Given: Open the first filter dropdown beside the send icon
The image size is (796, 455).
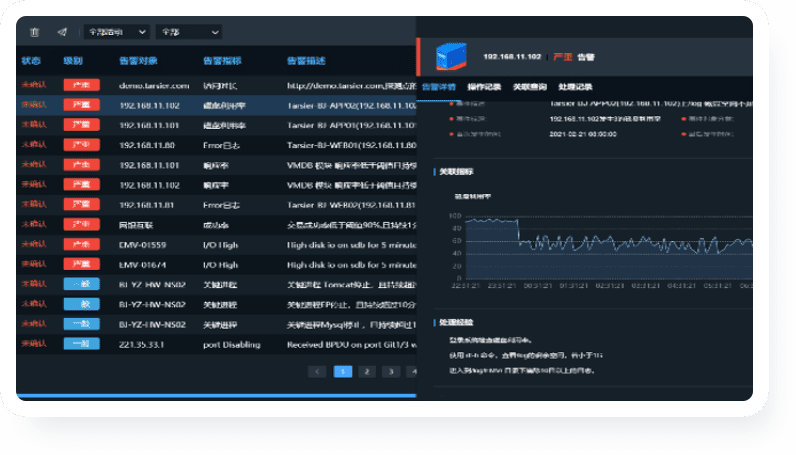Looking at the screenshot, I should (x=117, y=32).
